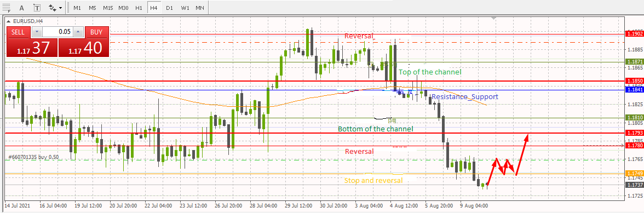
Task: Collapse the one-click trading panel triangle
Action: point(9,21)
